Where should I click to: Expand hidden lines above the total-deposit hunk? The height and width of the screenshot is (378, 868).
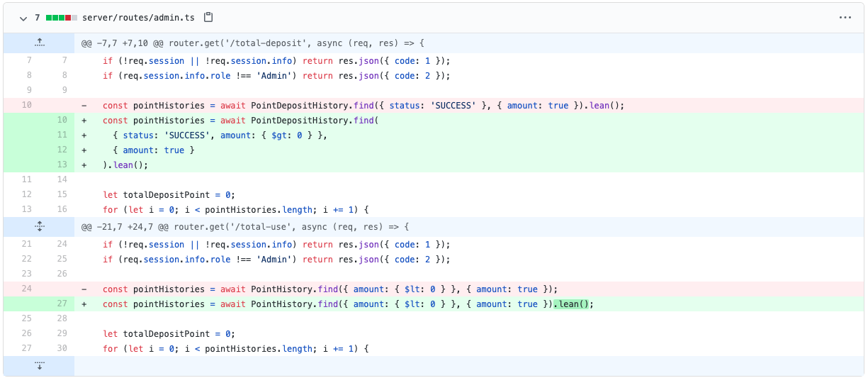(x=39, y=43)
